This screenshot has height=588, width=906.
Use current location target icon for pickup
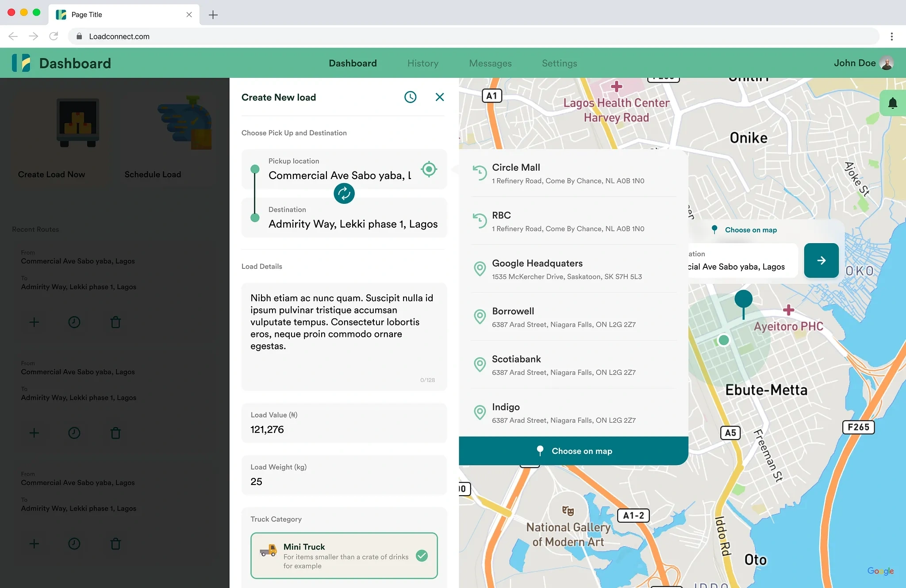(x=429, y=169)
